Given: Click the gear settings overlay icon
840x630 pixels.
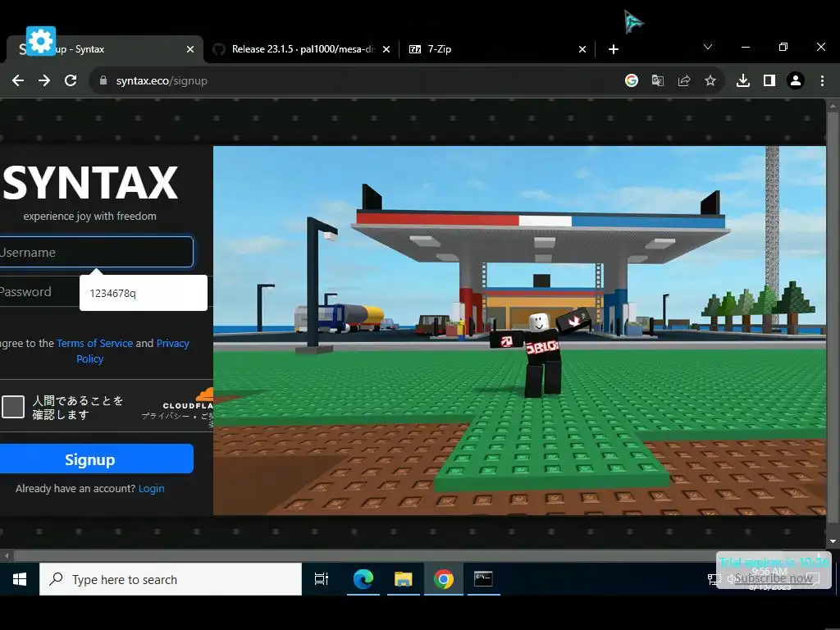Looking at the screenshot, I should point(41,41).
